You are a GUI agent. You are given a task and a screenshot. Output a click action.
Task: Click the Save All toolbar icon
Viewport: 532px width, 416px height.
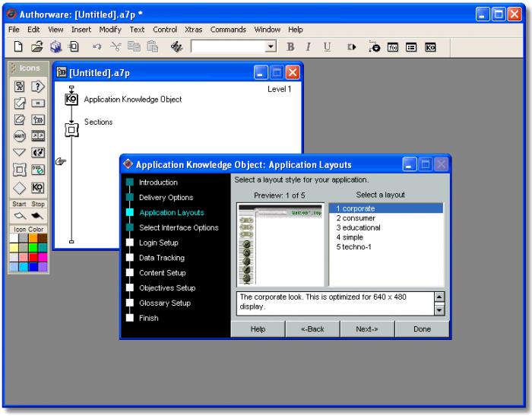point(55,47)
